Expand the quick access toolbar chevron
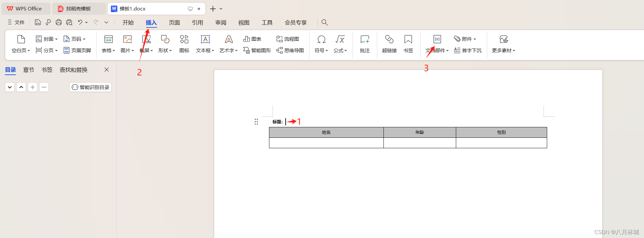Viewport: 644px width, 238px height. (x=106, y=22)
